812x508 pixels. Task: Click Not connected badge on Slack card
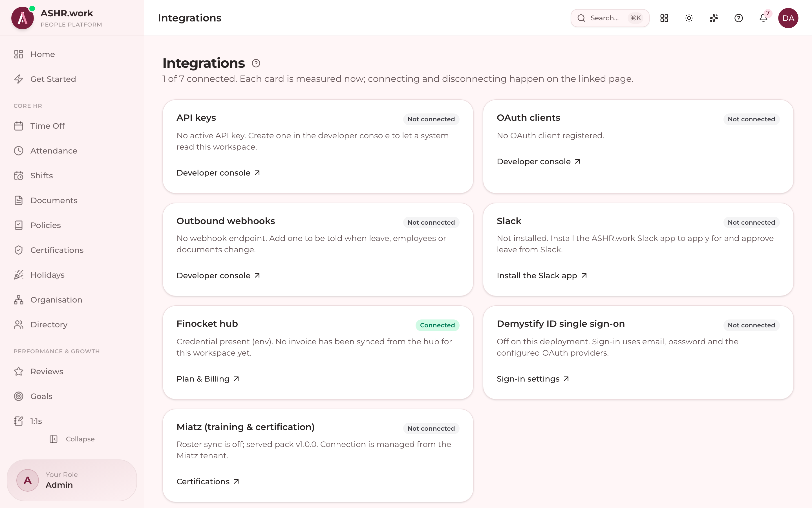coord(751,222)
